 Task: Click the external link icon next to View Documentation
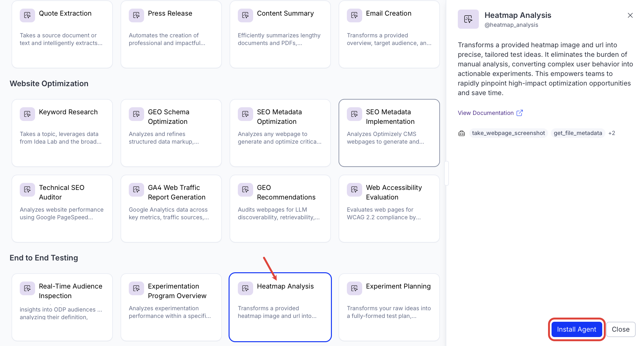[x=519, y=113]
